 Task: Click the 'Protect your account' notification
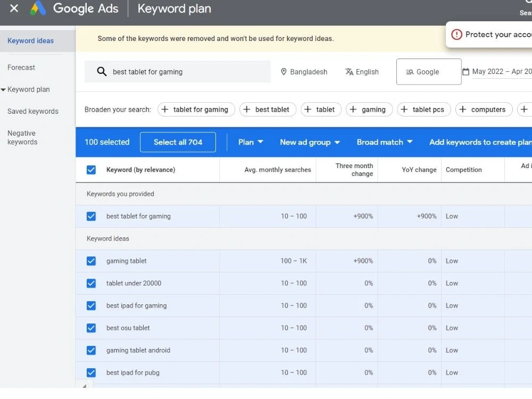[489, 35]
